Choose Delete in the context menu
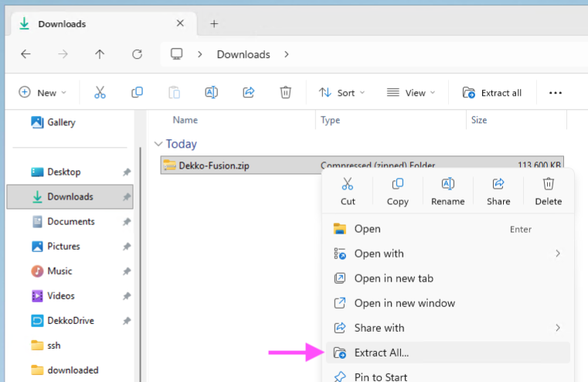Screen dimensions: 588x382 (x=549, y=191)
